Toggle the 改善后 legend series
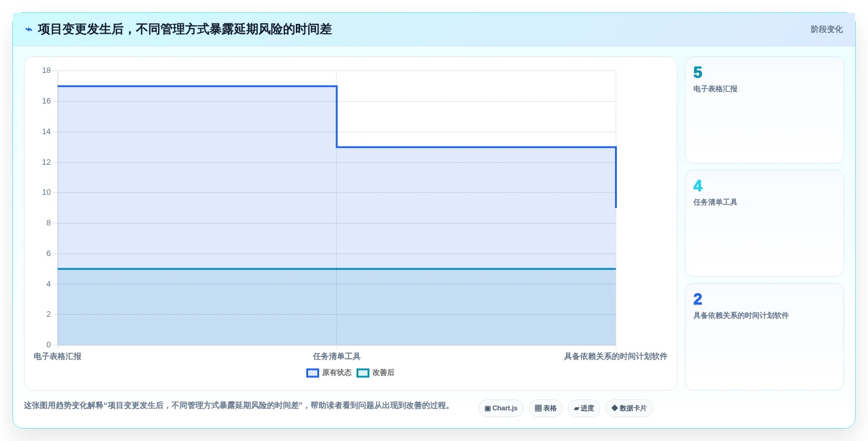The width and height of the screenshot is (868, 441). point(376,372)
